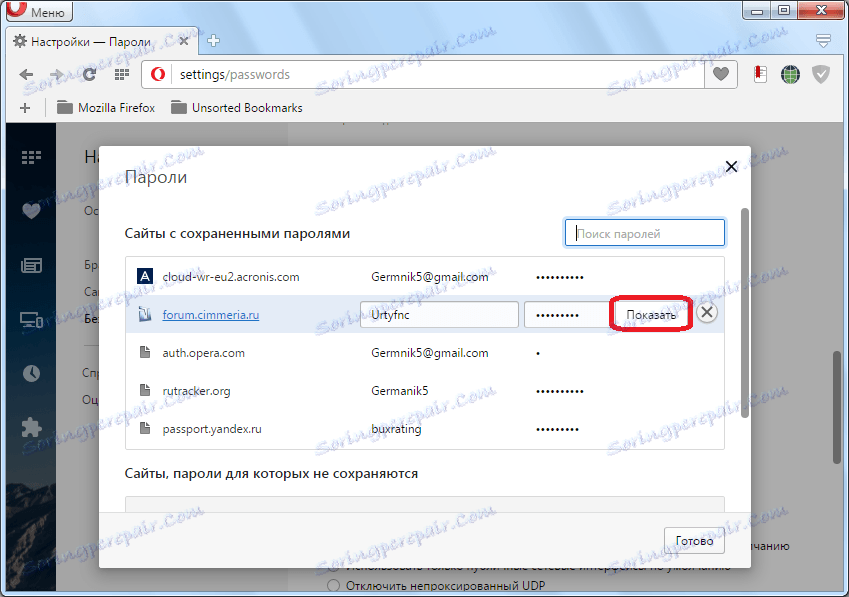Open Speed Dial from the sidebar
Image resolution: width=849 pixels, height=597 pixels.
[31, 158]
